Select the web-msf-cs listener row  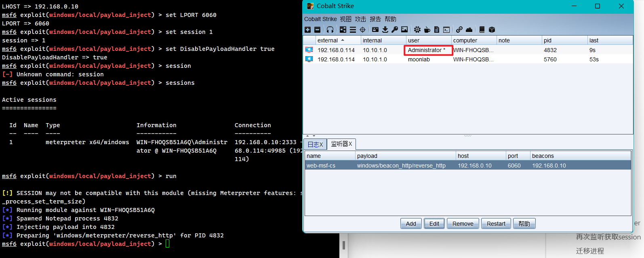pos(468,166)
